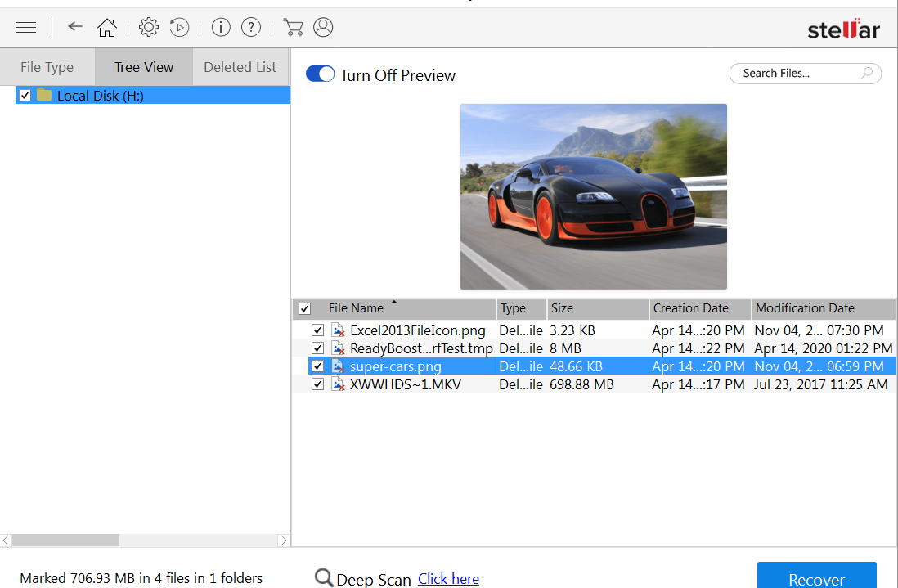Click the Deep Scan magnifier icon

(x=324, y=577)
